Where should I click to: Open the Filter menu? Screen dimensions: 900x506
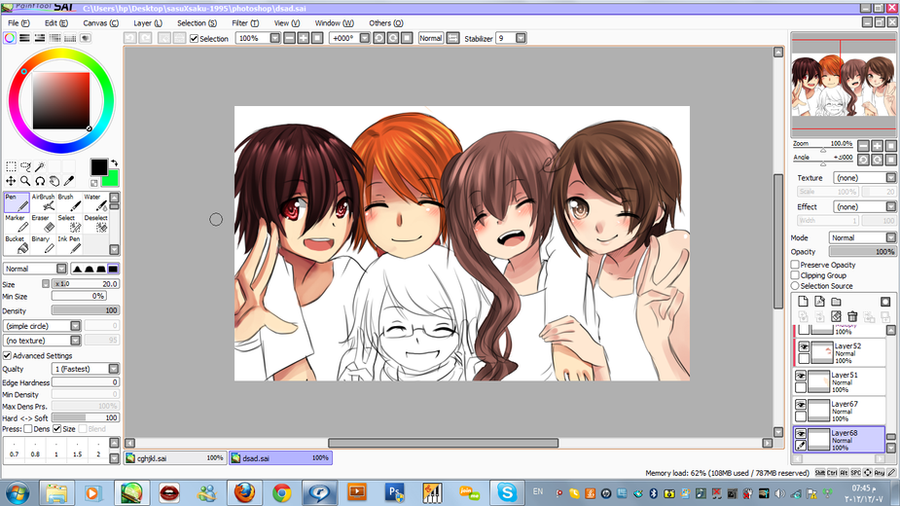click(x=245, y=23)
